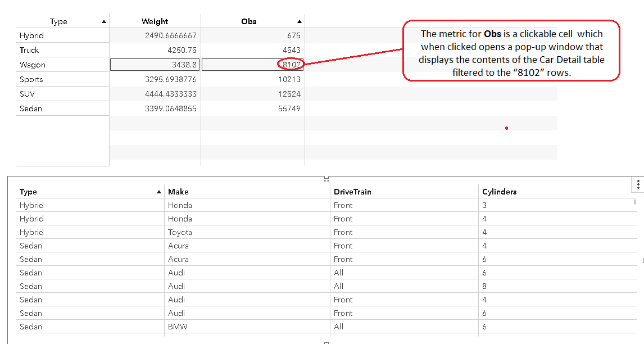This screenshot has width=644, height=344.
Task: Click the small red annotation dot
Action: (506, 128)
